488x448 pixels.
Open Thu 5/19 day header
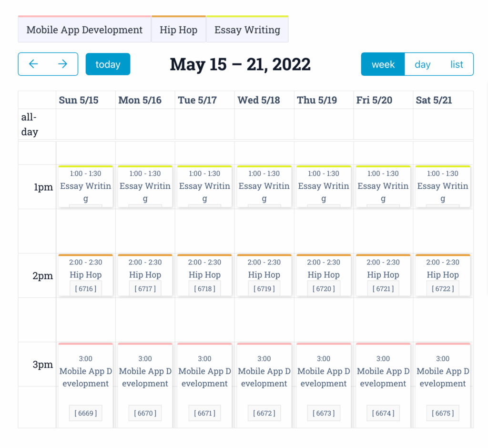point(317,100)
